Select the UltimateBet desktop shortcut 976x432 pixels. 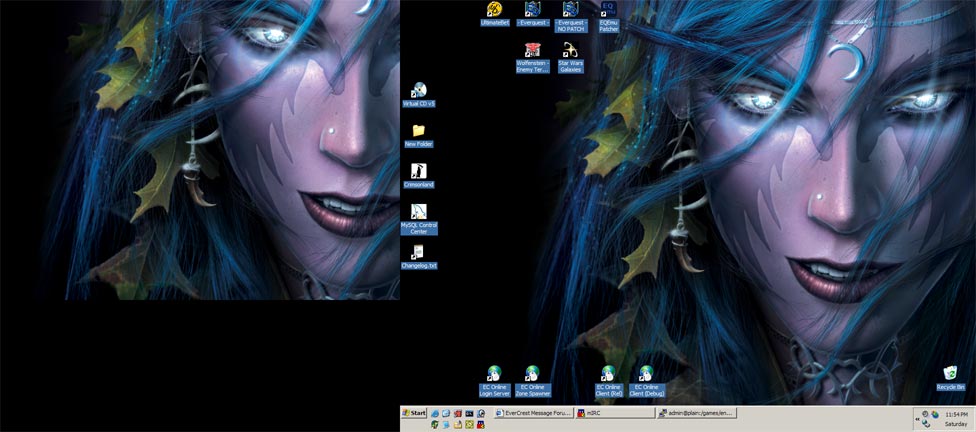point(495,14)
